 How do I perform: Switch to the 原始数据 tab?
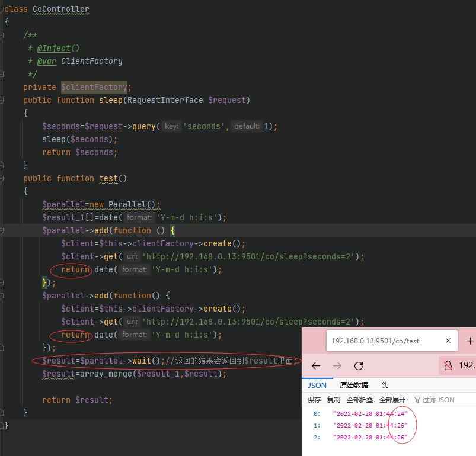pos(354,386)
